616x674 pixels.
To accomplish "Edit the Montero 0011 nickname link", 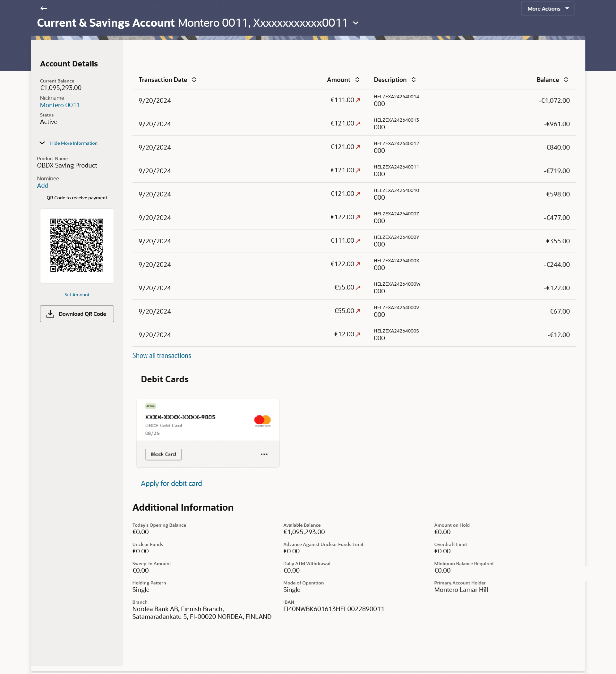I will [60, 105].
